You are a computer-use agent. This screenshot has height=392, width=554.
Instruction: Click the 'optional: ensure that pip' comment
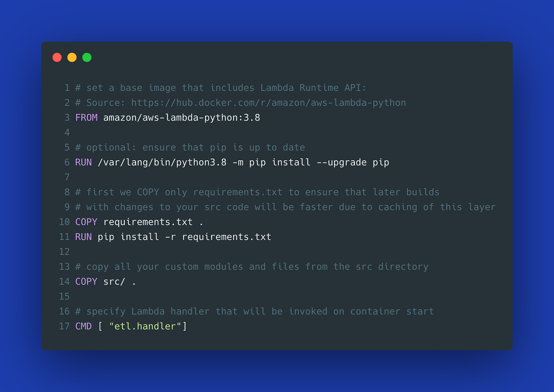(156, 148)
